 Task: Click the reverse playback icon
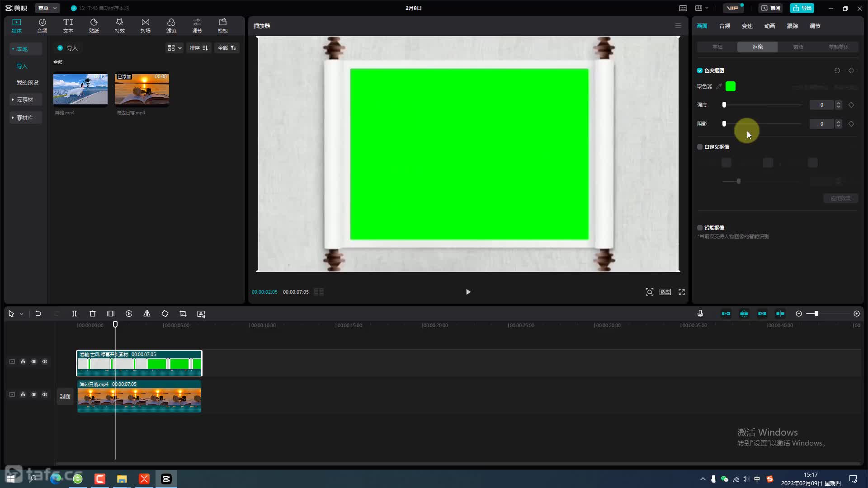click(x=129, y=314)
